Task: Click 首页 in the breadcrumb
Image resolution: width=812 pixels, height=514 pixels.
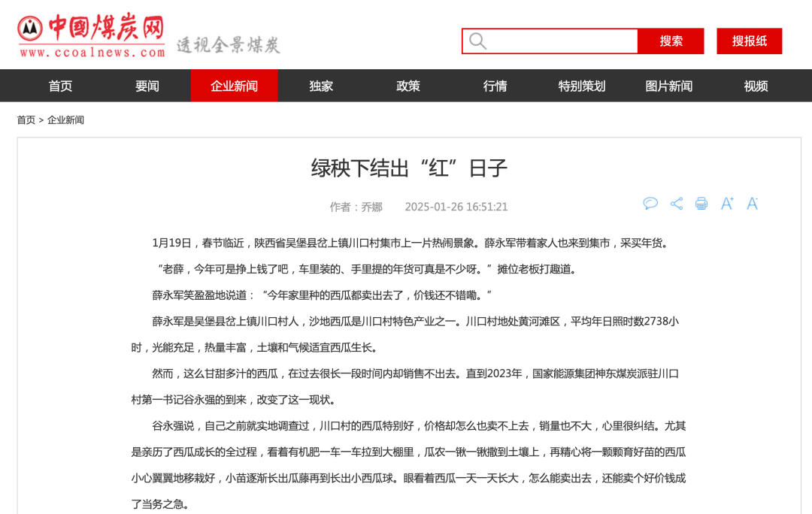Action: tap(26, 120)
